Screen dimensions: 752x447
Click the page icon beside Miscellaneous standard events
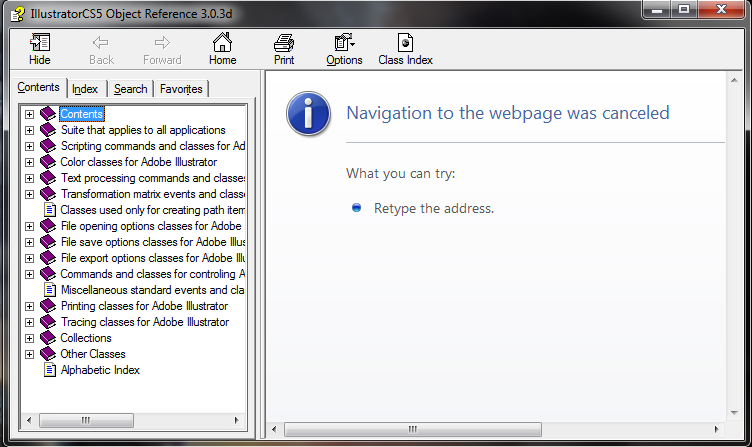(x=50, y=290)
